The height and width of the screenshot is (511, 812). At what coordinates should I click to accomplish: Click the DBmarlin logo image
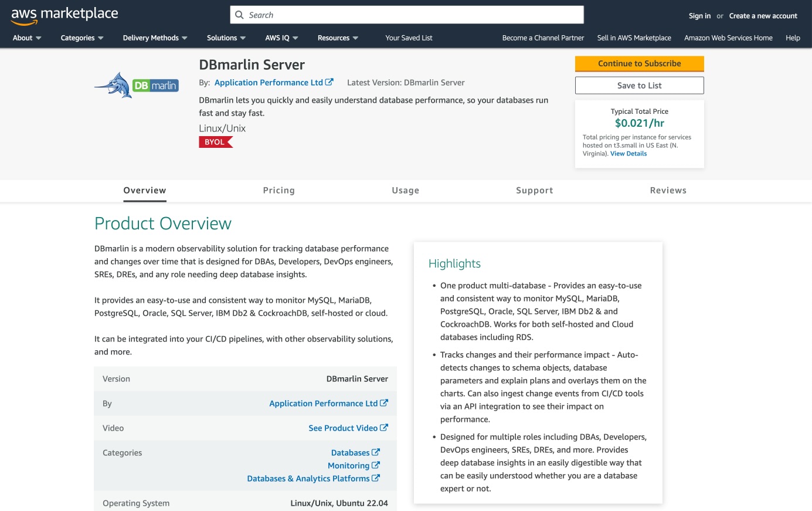coord(137,86)
